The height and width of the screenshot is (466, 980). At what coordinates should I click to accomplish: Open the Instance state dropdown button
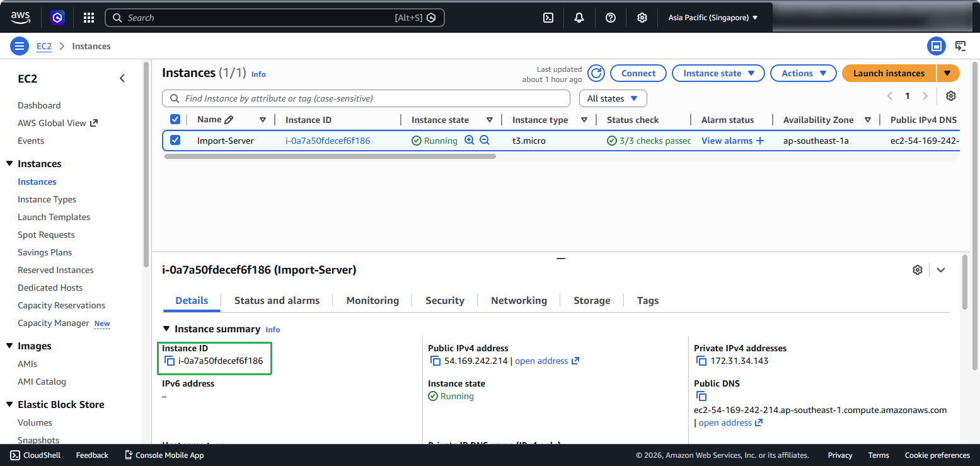click(x=718, y=73)
